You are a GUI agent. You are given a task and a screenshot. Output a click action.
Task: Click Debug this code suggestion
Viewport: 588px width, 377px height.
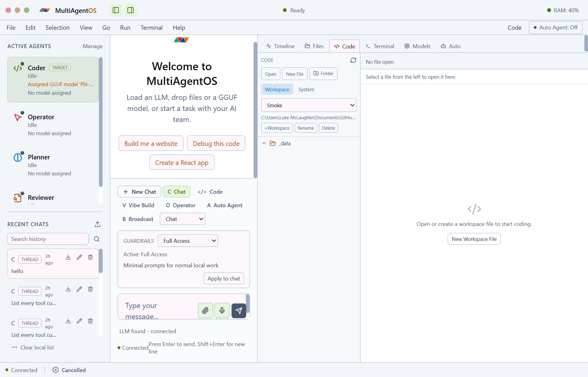click(x=216, y=143)
